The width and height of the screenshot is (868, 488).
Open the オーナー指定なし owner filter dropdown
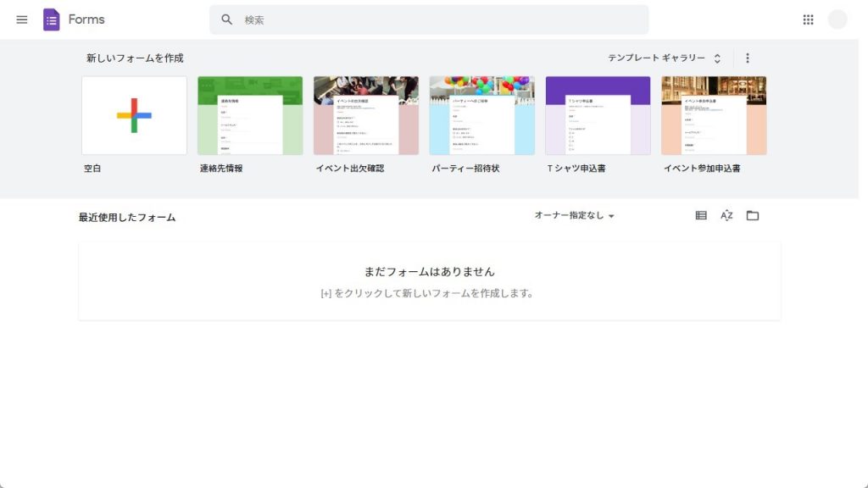pos(574,215)
